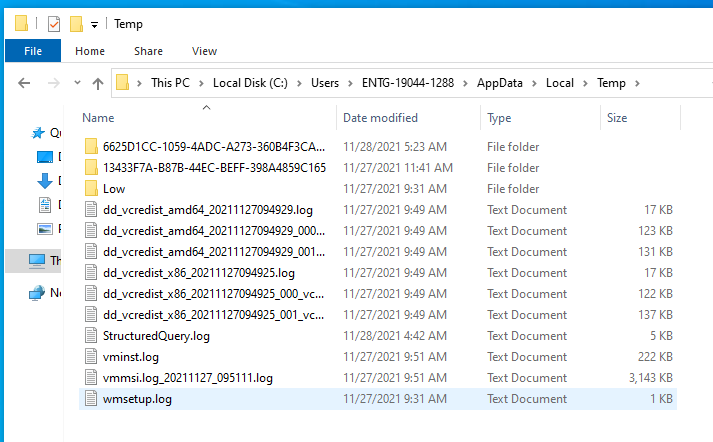Click the 137 KB size cell
Viewport: 713px width, 442px height.
[655, 315]
